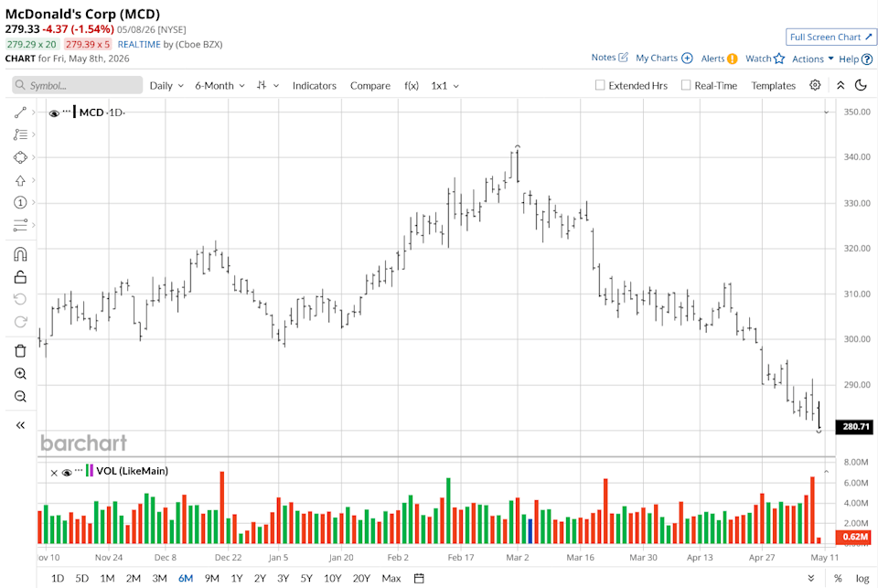Collapse the main price pane chevron
The width and height of the screenshot is (878, 588).
coord(826,112)
